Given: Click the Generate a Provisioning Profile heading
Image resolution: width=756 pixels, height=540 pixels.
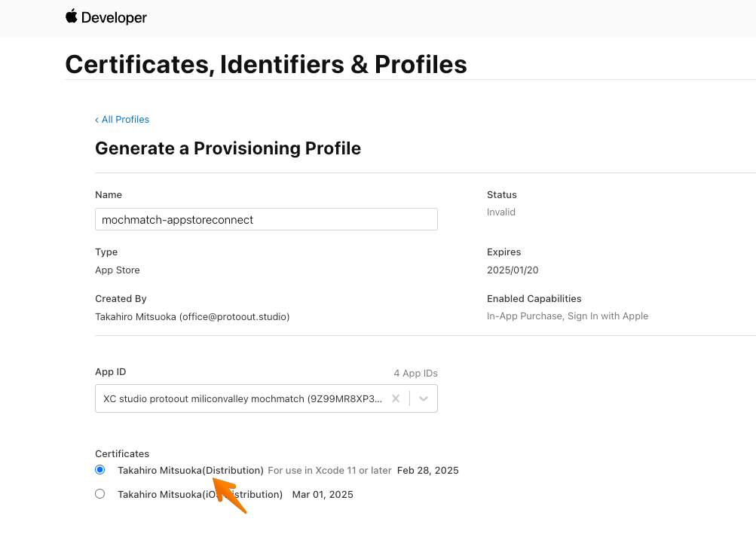Looking at the screenshot, I should [228, 148].
